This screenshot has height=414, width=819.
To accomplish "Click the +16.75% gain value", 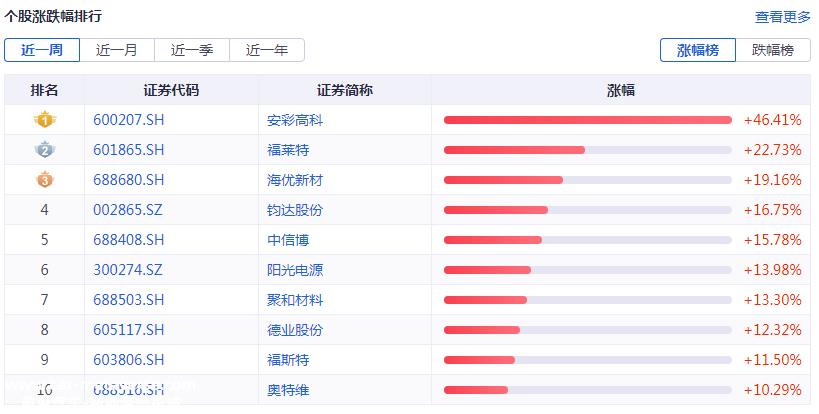I will [773, 210].
